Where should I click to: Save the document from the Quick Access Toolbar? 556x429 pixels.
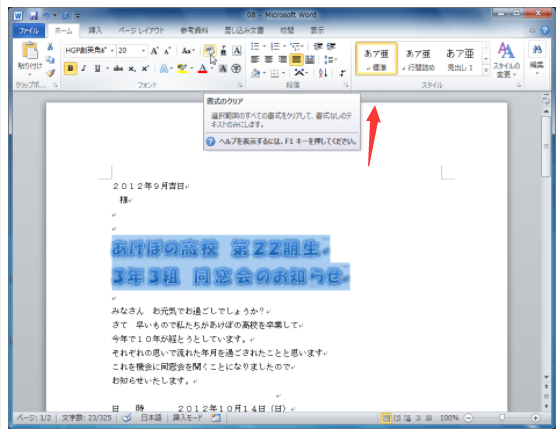(x=33, y=16)
